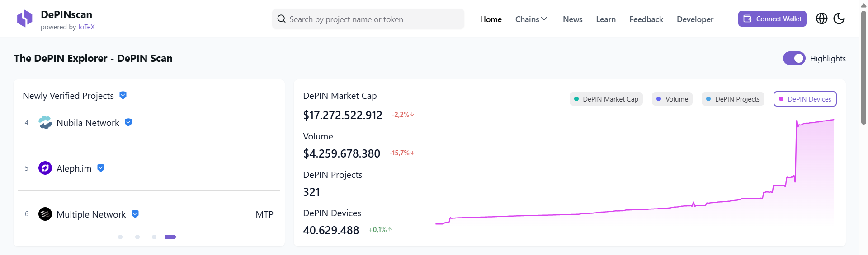
Task: Click the DePINscan logo icon
Action: pos(24,19)
